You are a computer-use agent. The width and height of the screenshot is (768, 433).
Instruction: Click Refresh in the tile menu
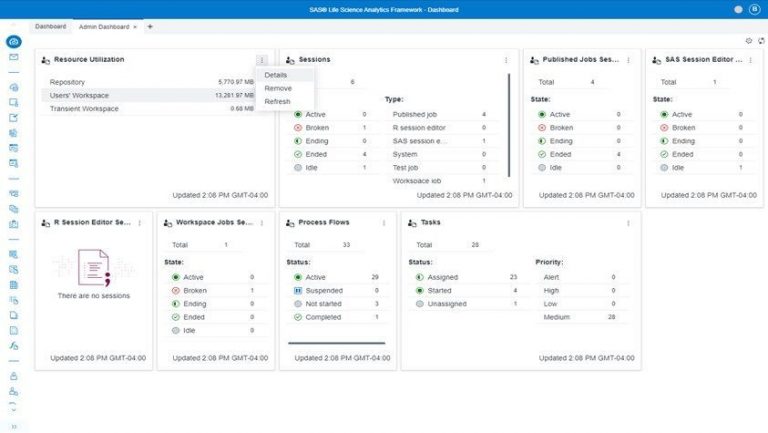click(x=278, y=101)
